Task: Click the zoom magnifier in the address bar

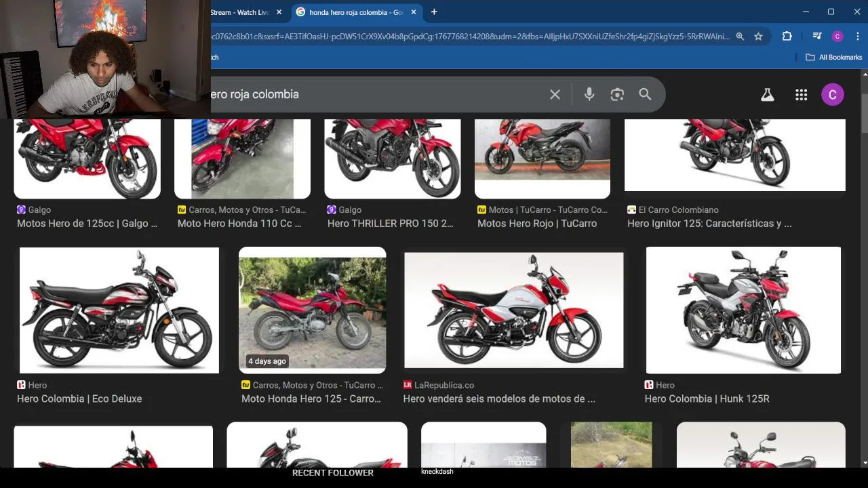Action: (x=740, y=37)
